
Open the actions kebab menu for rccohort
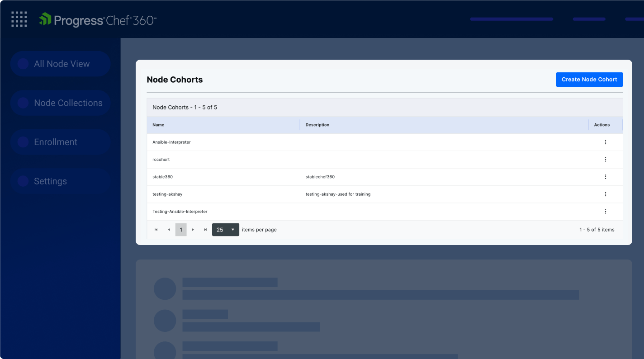606,159
